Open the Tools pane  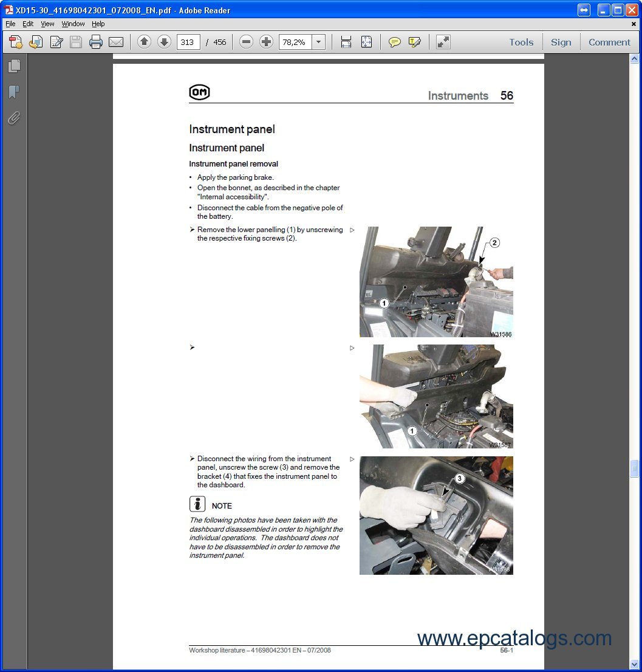521,42
